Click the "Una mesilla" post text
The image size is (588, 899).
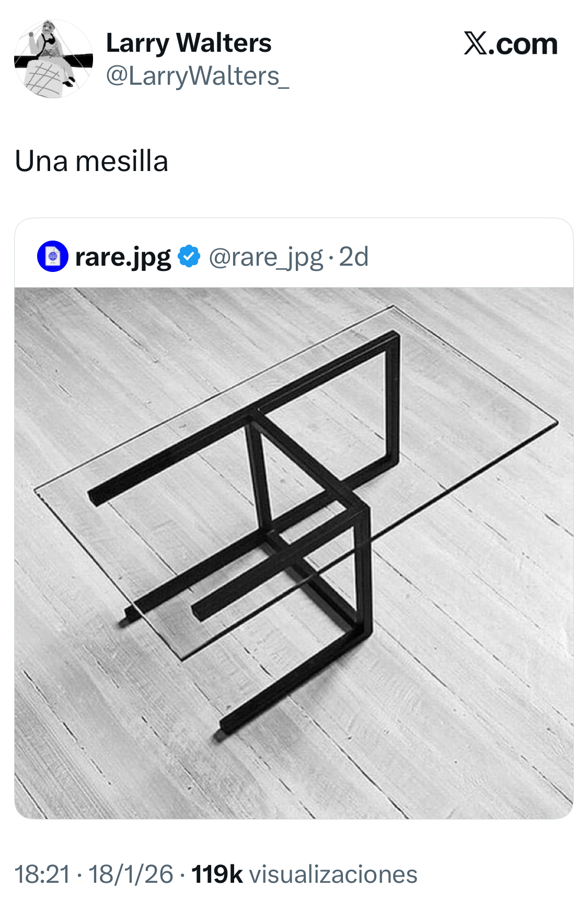coord(91,161)
